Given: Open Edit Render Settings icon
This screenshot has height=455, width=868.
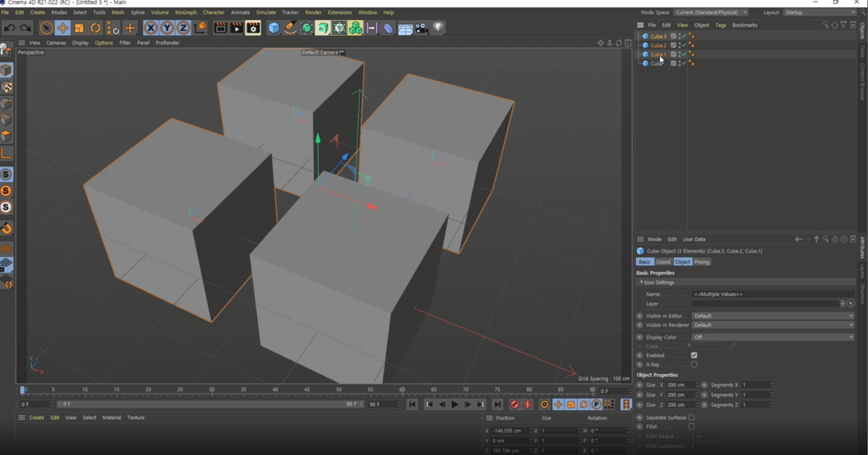Looking at the screenshot, I should coord(253,28).
